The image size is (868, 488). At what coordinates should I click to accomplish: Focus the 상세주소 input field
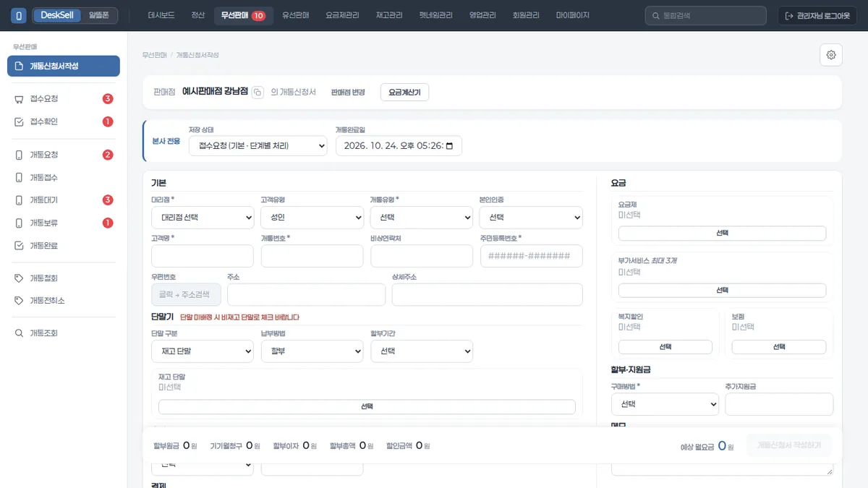point(487,294)
